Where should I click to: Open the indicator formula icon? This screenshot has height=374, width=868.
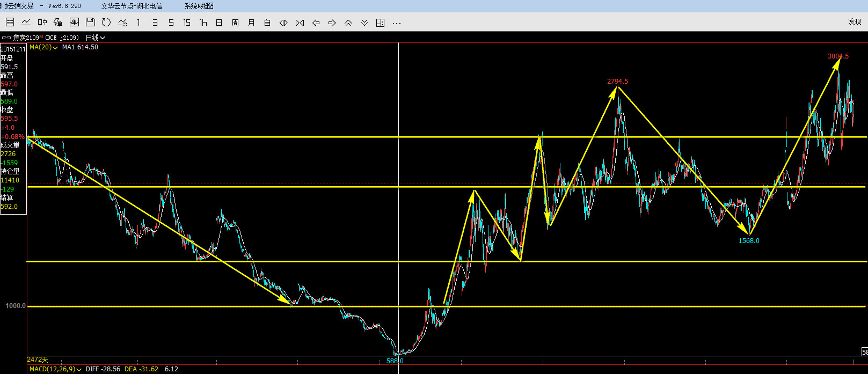58,23
